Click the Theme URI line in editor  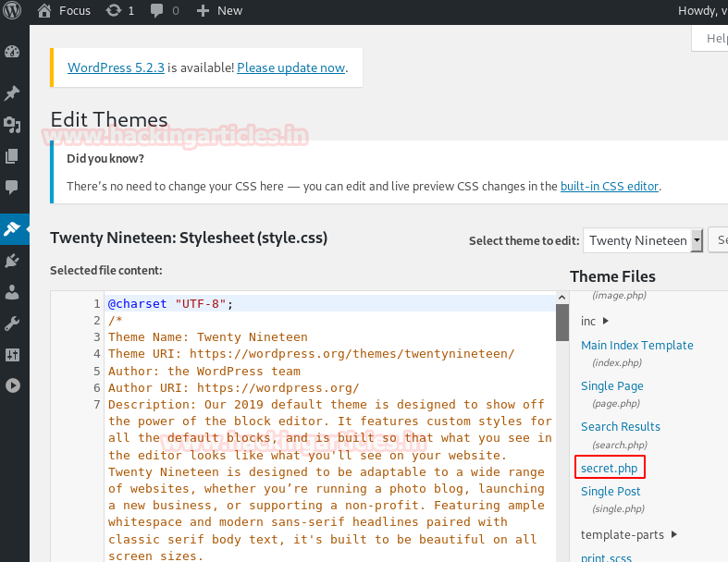[311, 354]
